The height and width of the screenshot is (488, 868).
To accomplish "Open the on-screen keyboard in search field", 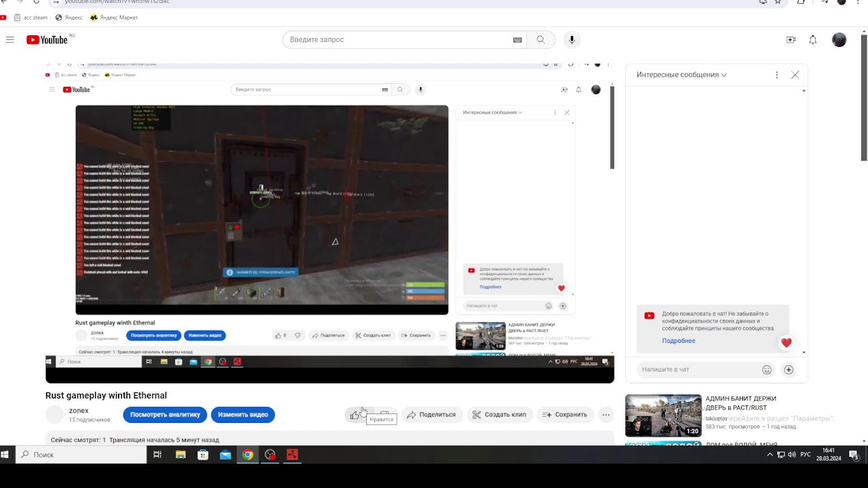I will pyautogui.click(x=517, y=40).
